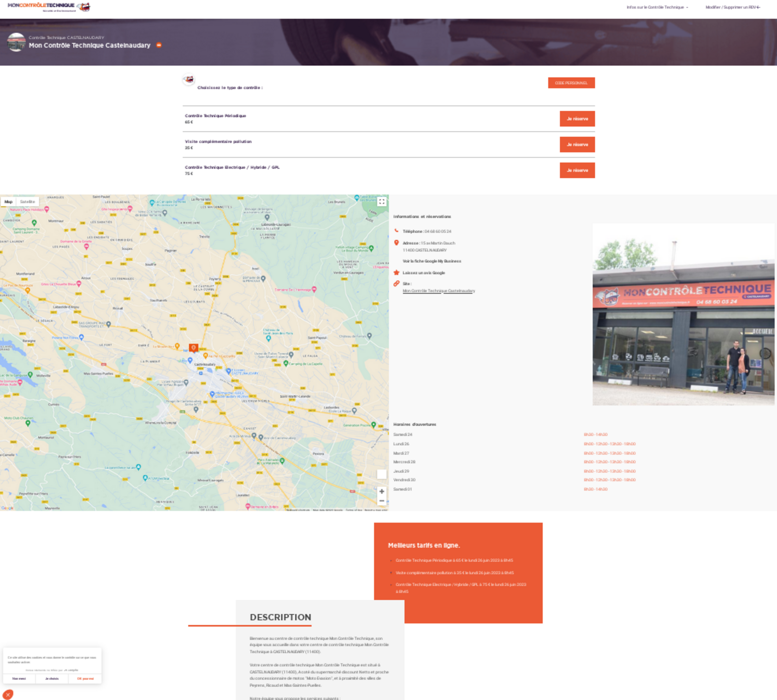Screen dimensions: 777x700
Task: Click the chain link icon next to Site
Action: 396,283
